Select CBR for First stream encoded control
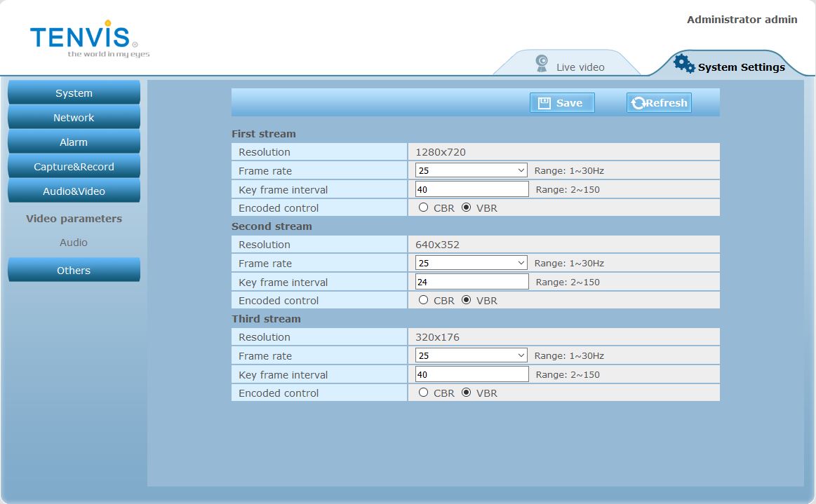Image resolution: width=816 pixels, height=504 pixels. [x=423, y=207]
